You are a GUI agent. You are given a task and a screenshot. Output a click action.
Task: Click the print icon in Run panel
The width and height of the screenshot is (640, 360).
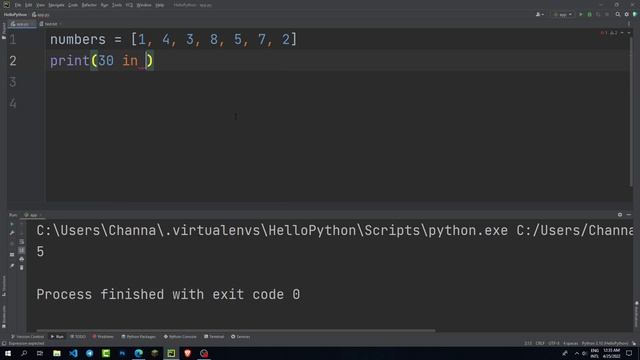pos(22,259)
